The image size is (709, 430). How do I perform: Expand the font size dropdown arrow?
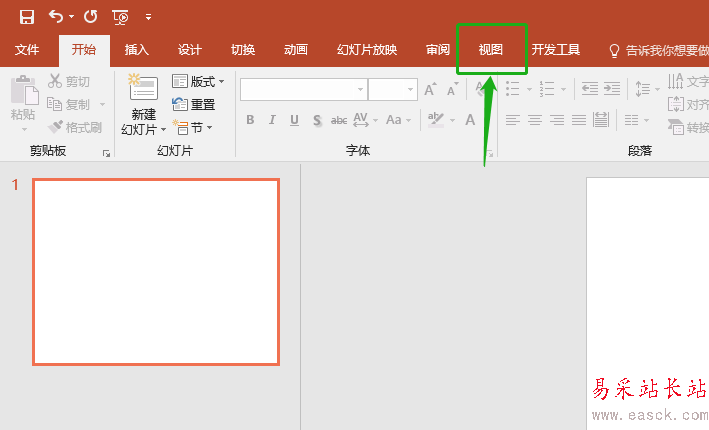coord(410,90)
